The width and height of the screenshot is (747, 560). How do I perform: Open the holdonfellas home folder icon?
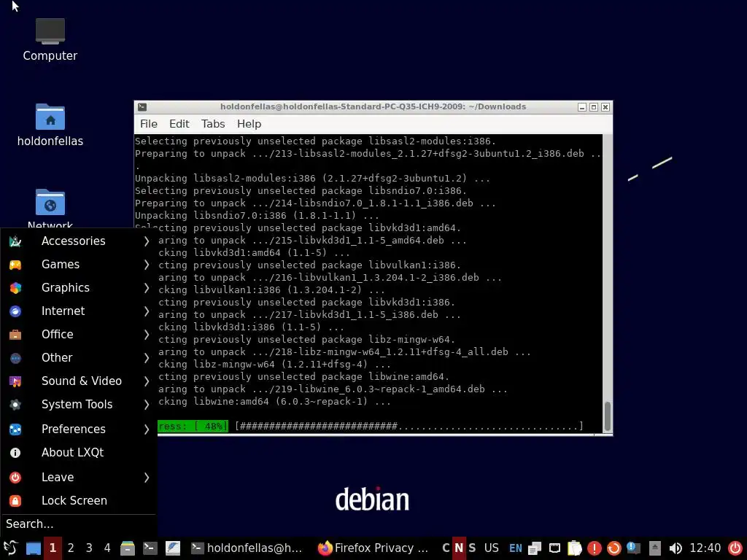coord(50,125)
